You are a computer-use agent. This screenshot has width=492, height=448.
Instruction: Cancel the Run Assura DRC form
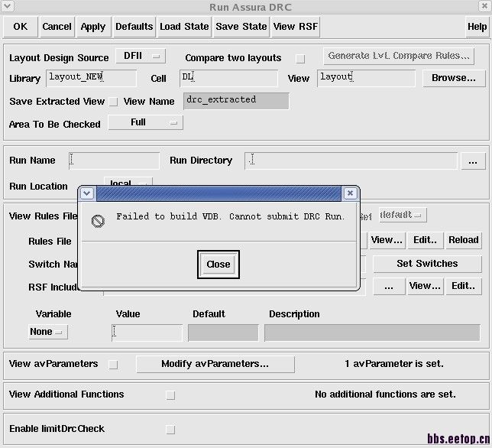point(57,27)
